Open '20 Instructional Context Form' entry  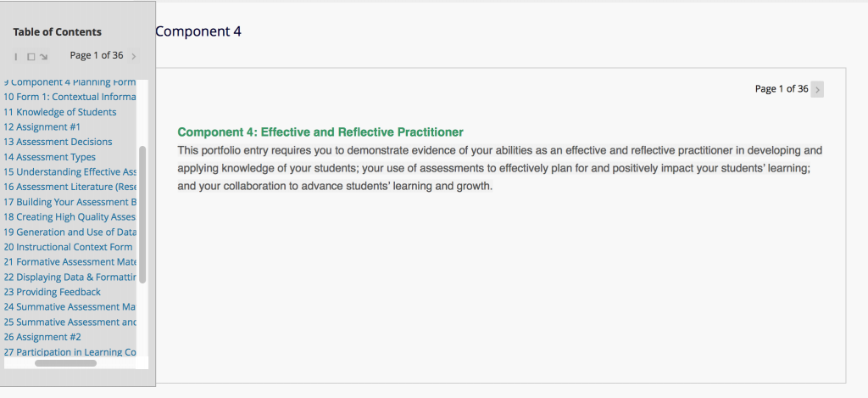(x=68, y=247)
